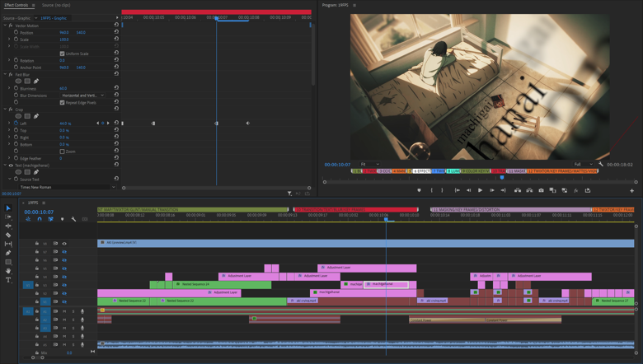Screen dimensions: 643x364
Task: Enable the Crop Zoom checkbox
Action: [63, 152]
